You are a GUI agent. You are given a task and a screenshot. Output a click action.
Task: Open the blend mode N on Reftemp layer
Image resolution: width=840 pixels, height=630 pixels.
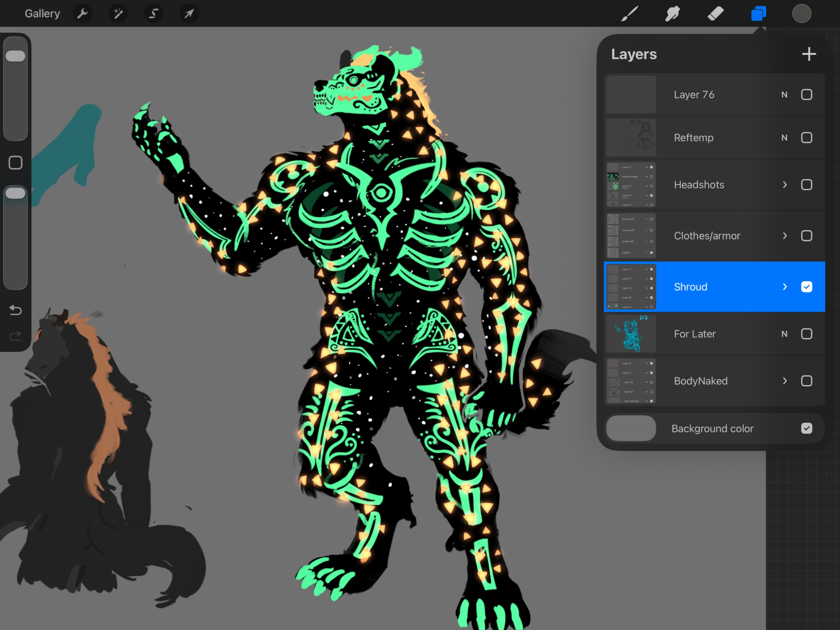[x=784, y=138]
